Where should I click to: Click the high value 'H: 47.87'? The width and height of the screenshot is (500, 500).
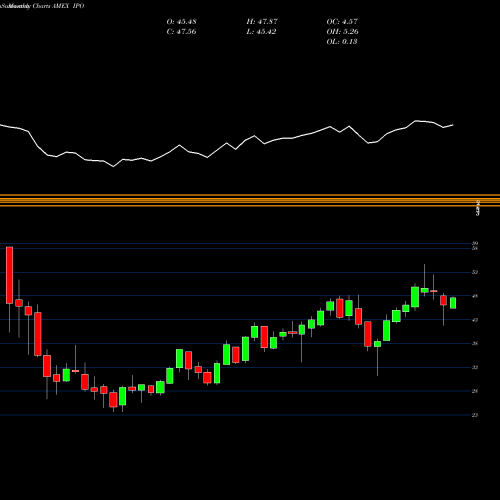click(262, 22)
